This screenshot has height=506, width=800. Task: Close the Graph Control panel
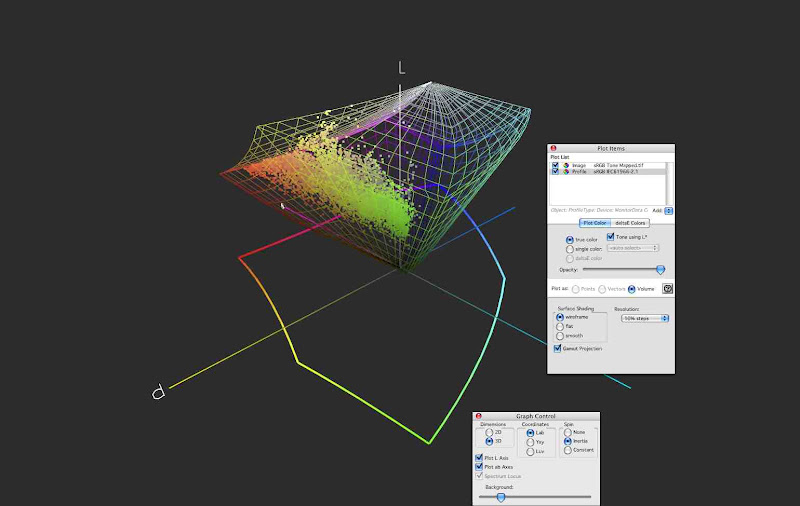pyautogui.click(x=479, y=416)
